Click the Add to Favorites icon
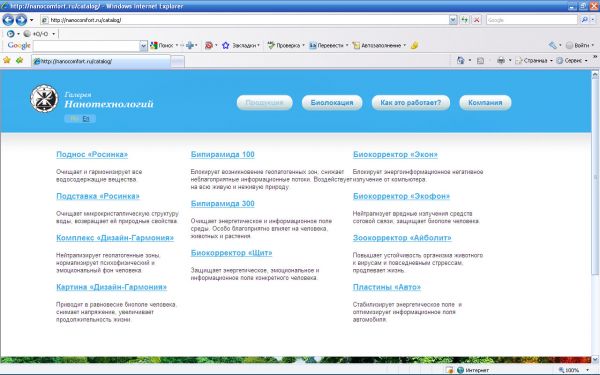Viewport: 600px width, 375px height. click(20, 60)
